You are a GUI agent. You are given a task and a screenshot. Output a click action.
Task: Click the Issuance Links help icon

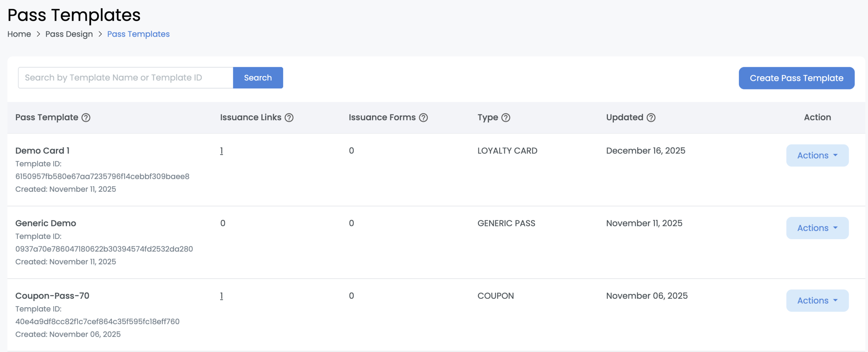coord(289,118)
